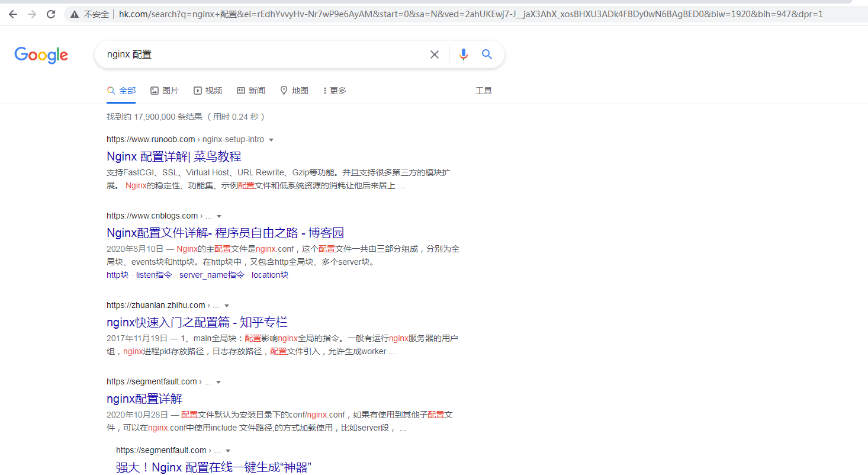Click the https://www.cnblogs.com breadcrumb URL
The width and height of the screenshot is (868, 475).
[x=152, y=216]
